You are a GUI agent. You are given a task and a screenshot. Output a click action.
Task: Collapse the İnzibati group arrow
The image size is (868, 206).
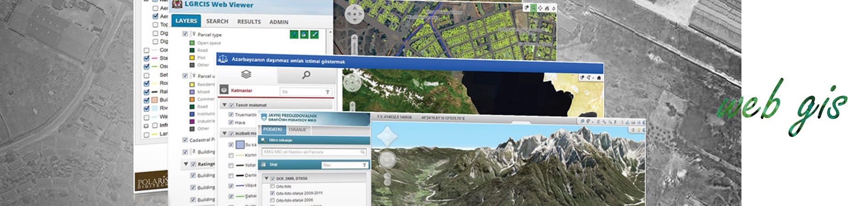[224, 133]
